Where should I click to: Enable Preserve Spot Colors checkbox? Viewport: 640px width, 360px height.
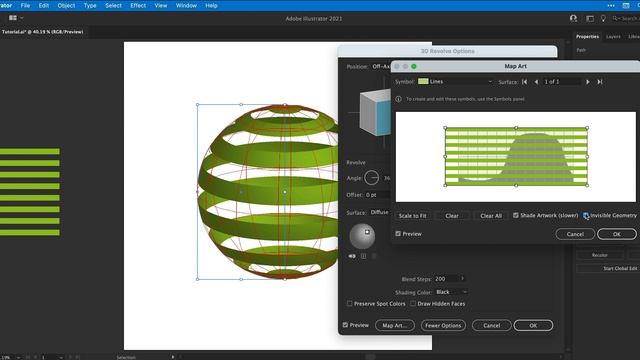click(x=349, y=304)
